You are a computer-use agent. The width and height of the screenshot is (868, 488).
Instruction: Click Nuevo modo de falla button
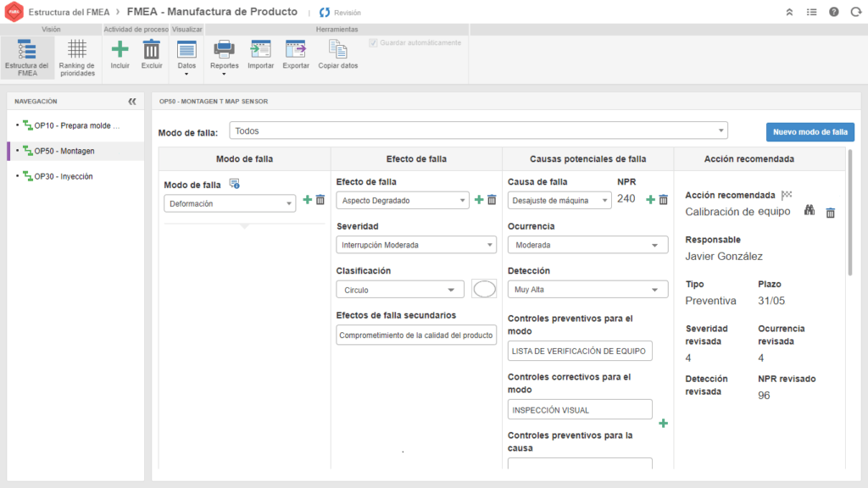tap(810, 132)
